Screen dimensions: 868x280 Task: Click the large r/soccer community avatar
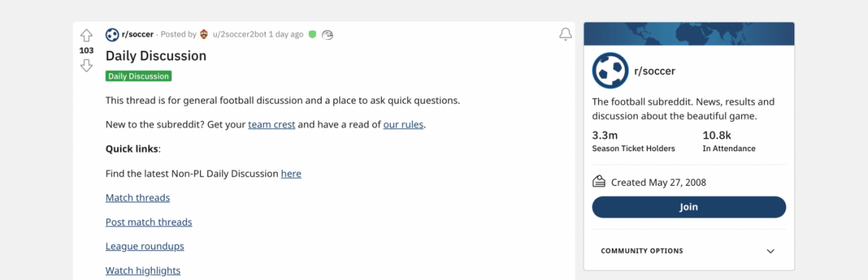click(610, 70)
